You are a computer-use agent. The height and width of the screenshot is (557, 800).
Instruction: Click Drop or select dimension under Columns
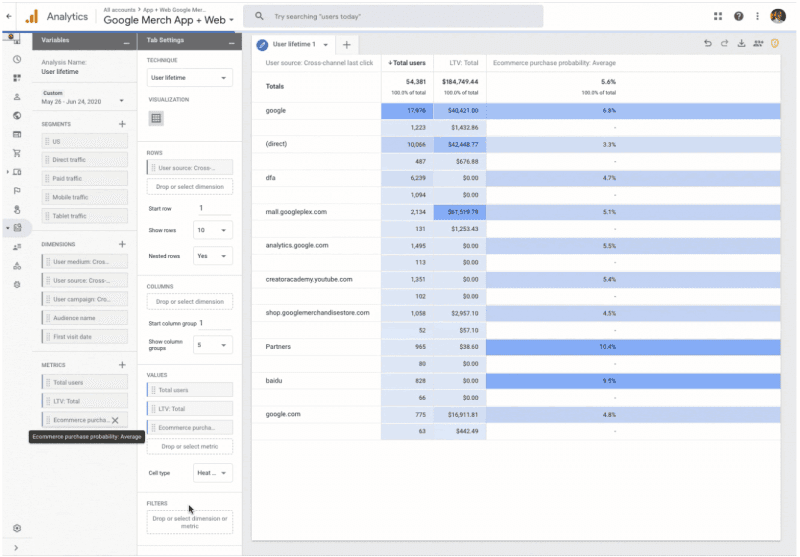(190, 301)
